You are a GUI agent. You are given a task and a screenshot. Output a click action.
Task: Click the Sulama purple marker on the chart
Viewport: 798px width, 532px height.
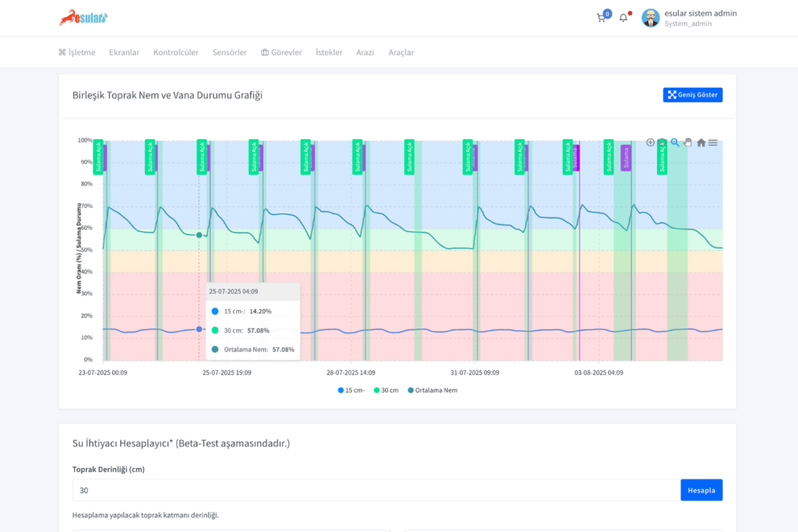coord(625,157)
